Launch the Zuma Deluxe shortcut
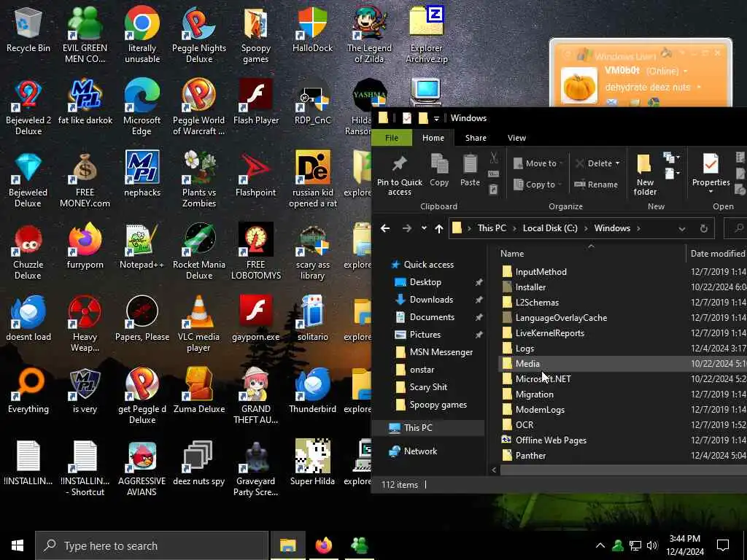Image resolution: width=747 pixels, height=560 pixels. tap(199, 392)
